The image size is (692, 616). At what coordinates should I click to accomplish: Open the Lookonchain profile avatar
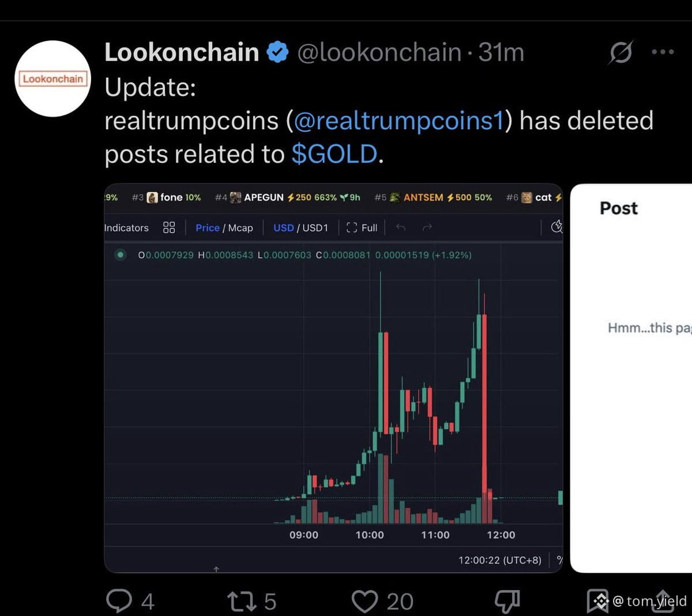click(52, 78)
